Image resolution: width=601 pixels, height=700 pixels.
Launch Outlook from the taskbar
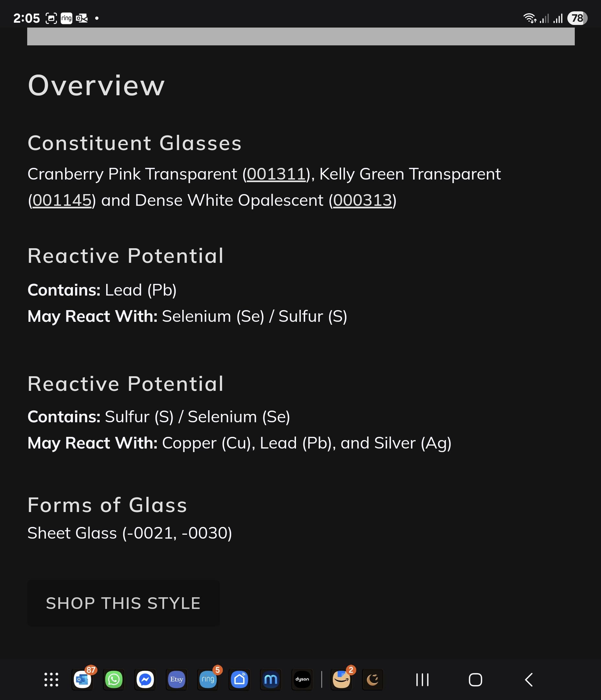point(82,679)
